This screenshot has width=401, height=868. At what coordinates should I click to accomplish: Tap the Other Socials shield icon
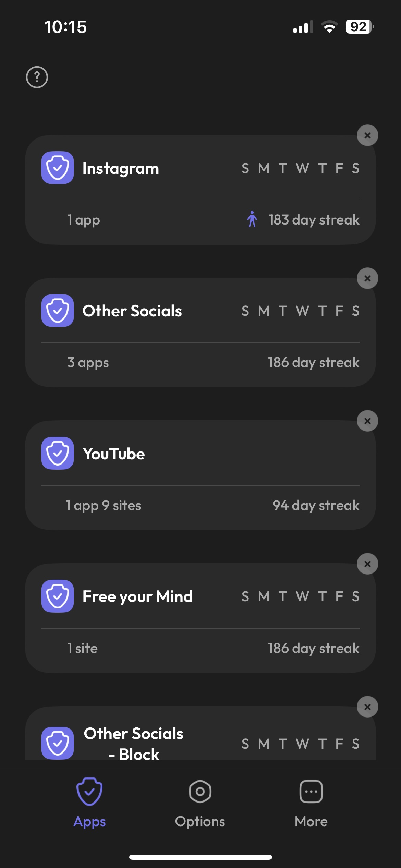coord(58,311)
